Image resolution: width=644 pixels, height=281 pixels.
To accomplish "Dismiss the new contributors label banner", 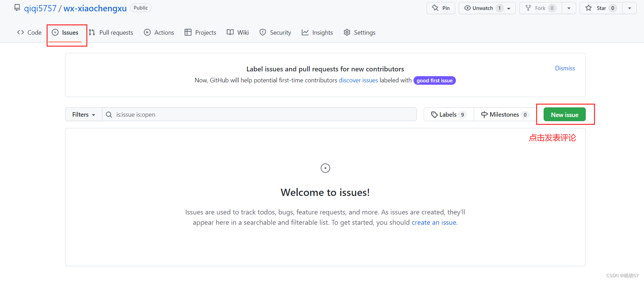I will 565,68.
